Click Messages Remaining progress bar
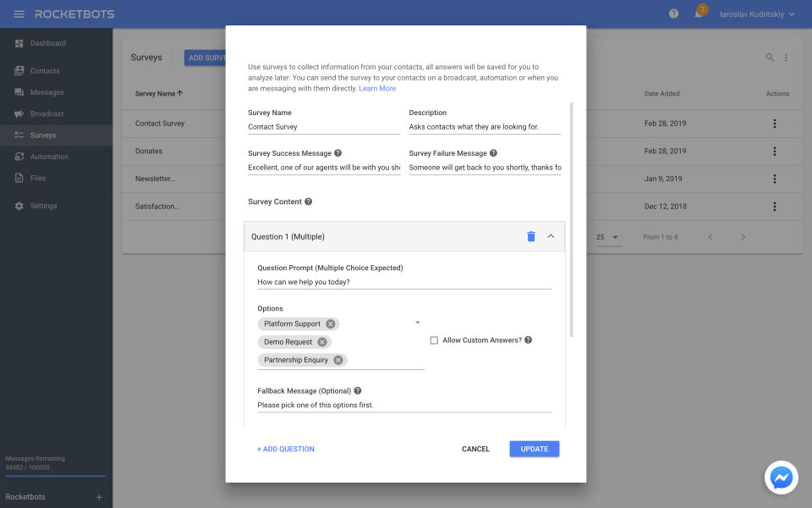Image resolution: width=812 pixels, height=508 pixels. tap(56, 476)
